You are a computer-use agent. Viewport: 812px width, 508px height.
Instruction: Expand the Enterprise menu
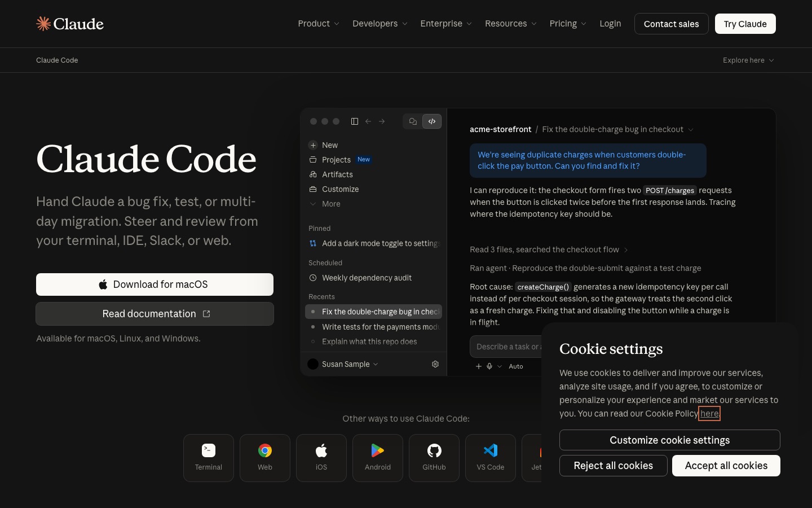click(446, 24)
